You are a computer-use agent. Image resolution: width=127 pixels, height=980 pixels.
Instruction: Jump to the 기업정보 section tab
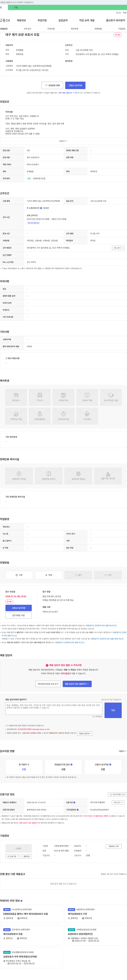(x=122, y=29)
